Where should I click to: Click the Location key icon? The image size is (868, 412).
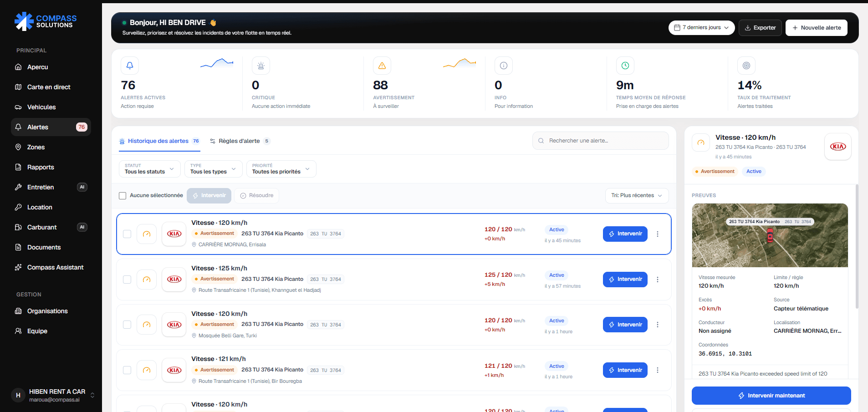point(18,207)
